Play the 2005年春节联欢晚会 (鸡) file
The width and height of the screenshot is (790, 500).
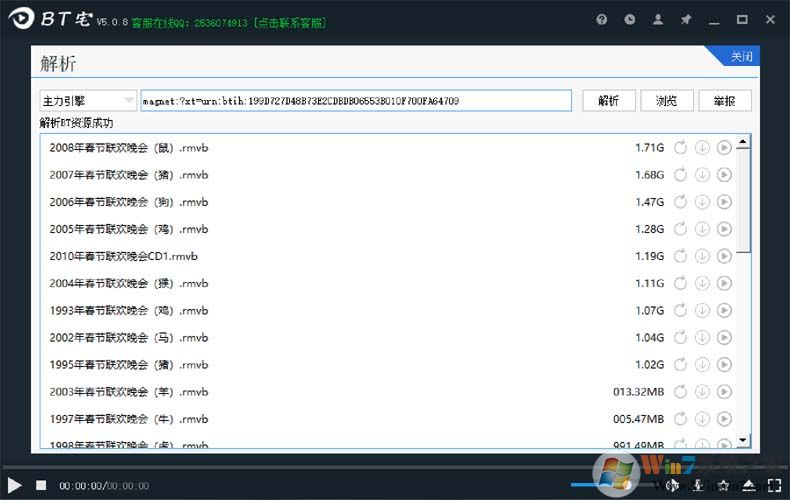[724, 229]
